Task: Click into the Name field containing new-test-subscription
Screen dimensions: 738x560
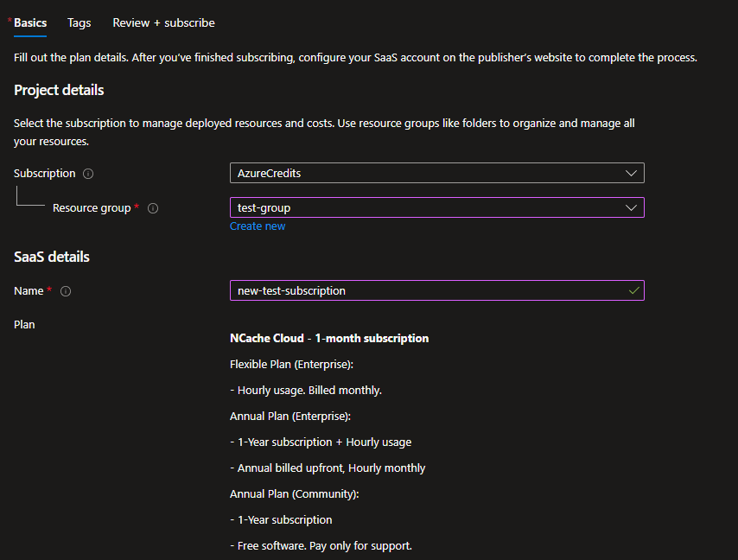Action: (428, 290)
